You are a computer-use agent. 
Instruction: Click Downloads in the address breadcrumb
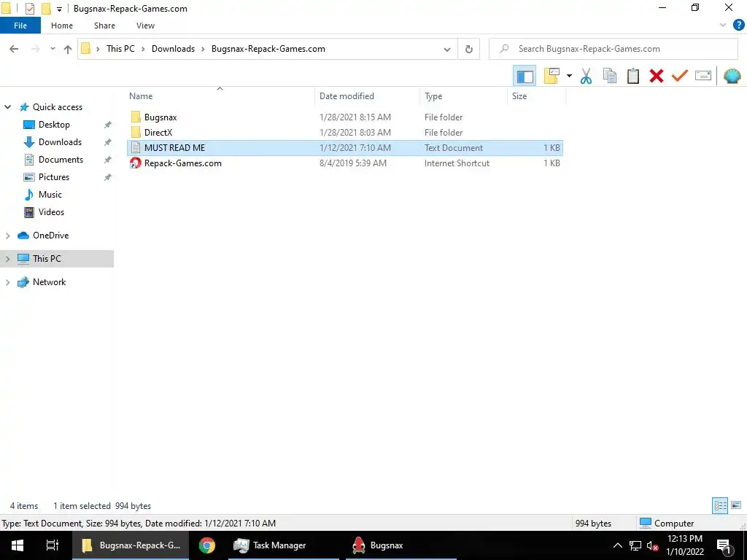pyautogui.click(x=173, y=49)
